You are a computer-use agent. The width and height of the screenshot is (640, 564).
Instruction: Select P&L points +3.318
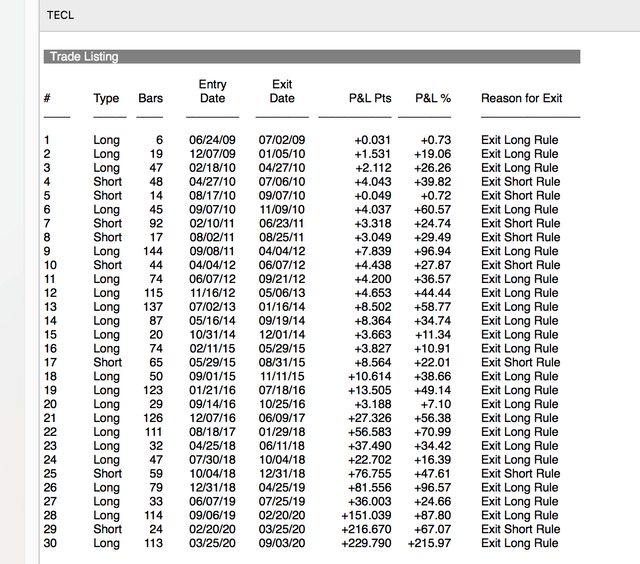tap(373, 223)
